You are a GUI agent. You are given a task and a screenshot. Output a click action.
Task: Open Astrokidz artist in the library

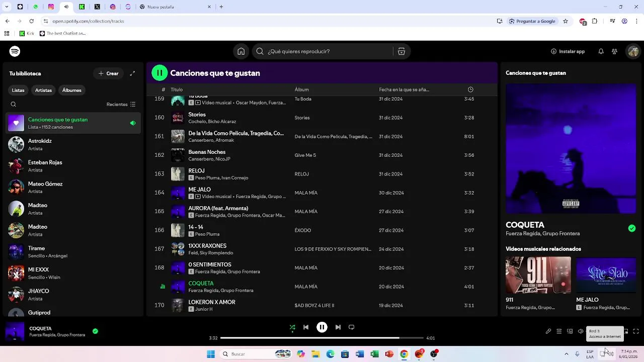point(73,145)
